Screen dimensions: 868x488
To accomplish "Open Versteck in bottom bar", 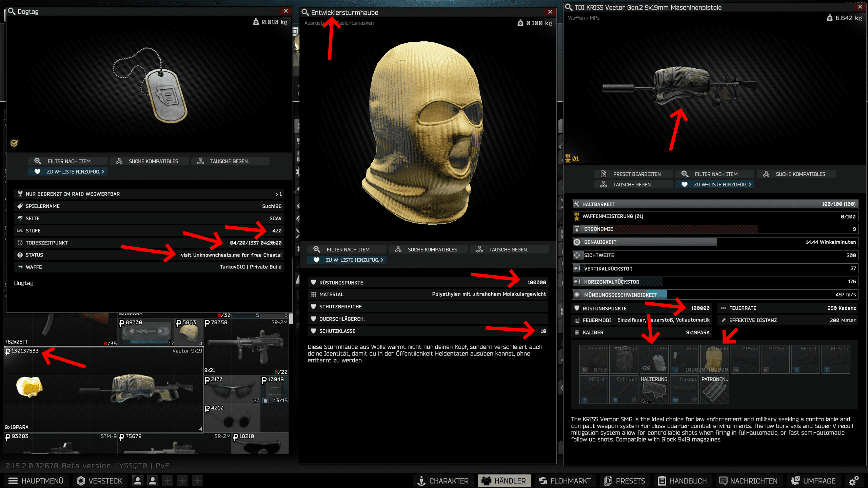I will 100,481.
